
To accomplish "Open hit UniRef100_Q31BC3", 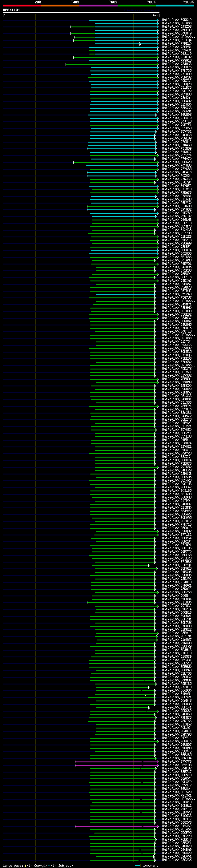I will 177,88.
